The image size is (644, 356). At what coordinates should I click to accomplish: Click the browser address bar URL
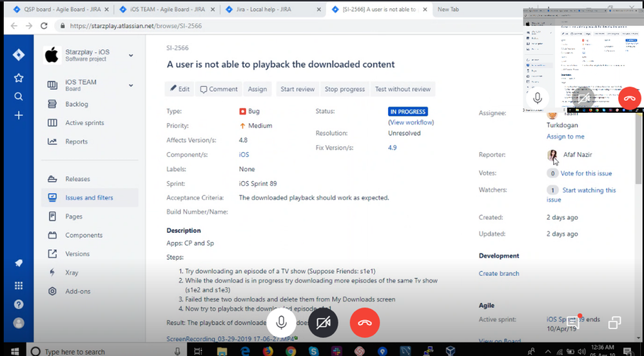point(136,26)
